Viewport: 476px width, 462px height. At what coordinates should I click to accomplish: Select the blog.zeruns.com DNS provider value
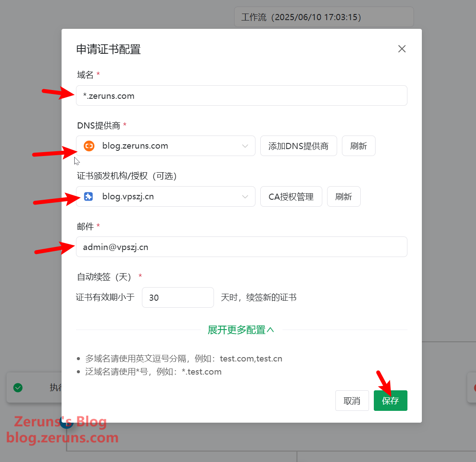[x=135, y=146]
